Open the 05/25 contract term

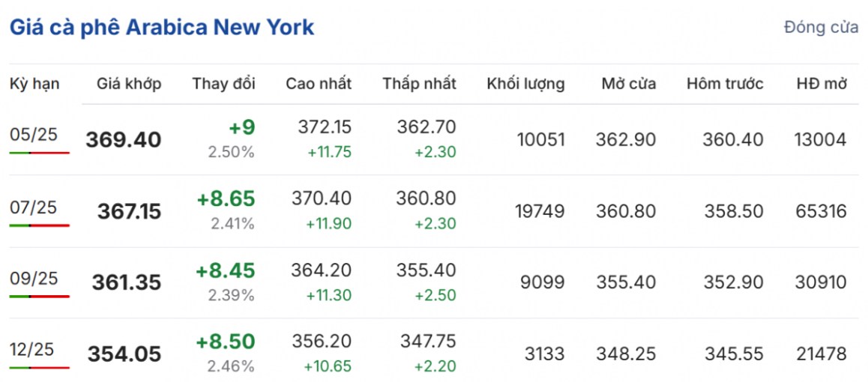(34, 135)
